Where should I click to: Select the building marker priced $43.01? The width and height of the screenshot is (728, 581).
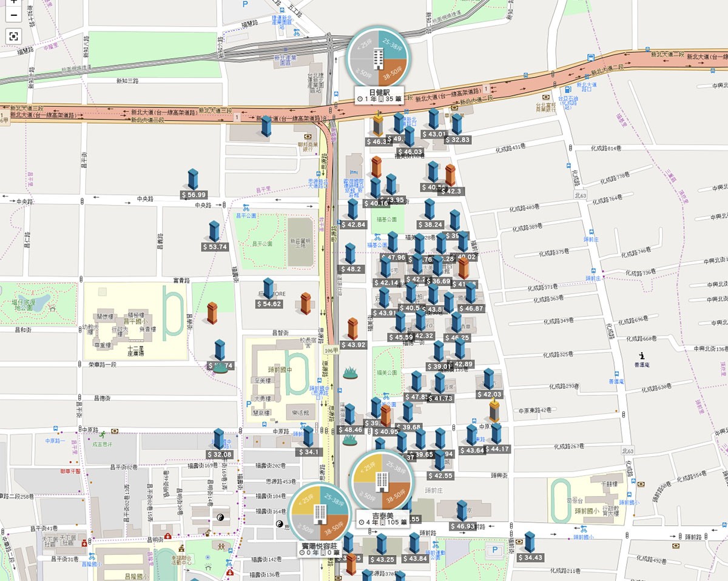click(x=434, y=119)
